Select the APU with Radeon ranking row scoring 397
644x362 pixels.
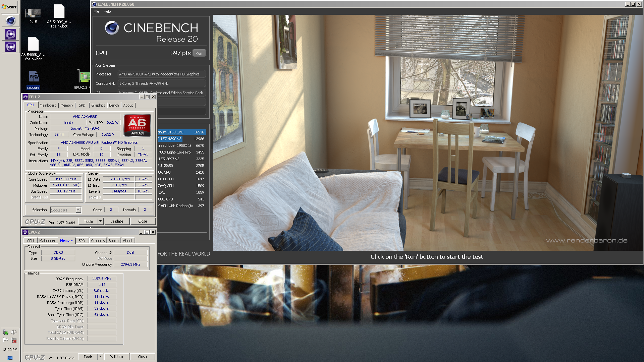[x=181, y=206]
